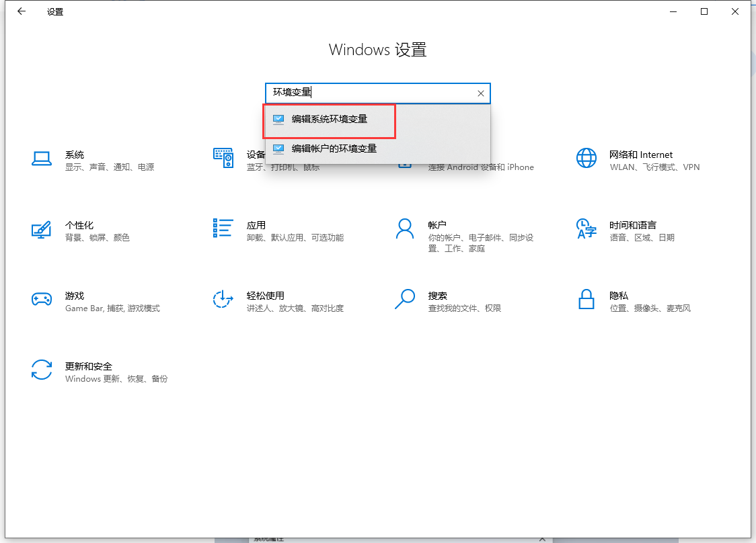Open 更新和安全 category title
This screenshot has height=543, width=756.
89,367
